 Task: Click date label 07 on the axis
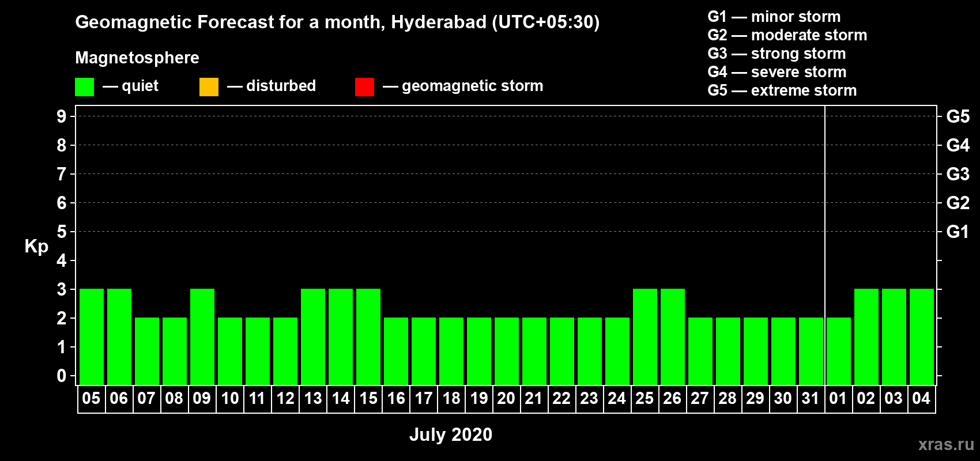[146, 399]
